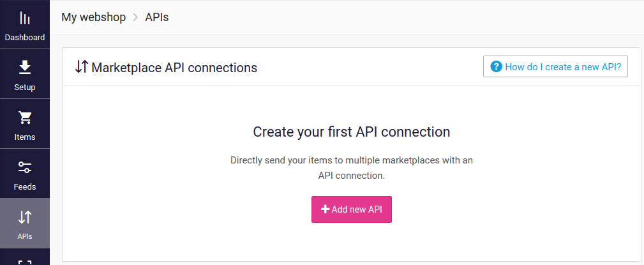Click the plus icon on the pink button
Image resolution: width=644 pixels, height=265 pixels.
pyautogui.click(x=326, y=209)
